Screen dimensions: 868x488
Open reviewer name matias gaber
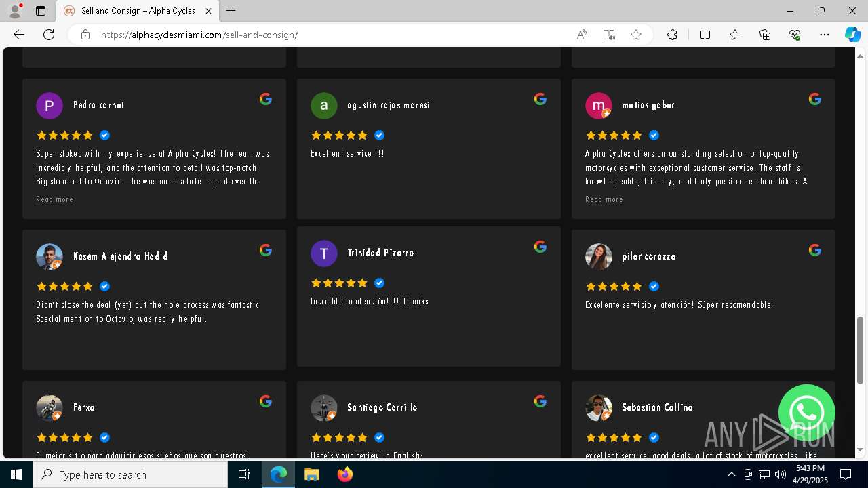tap(648, 105)
